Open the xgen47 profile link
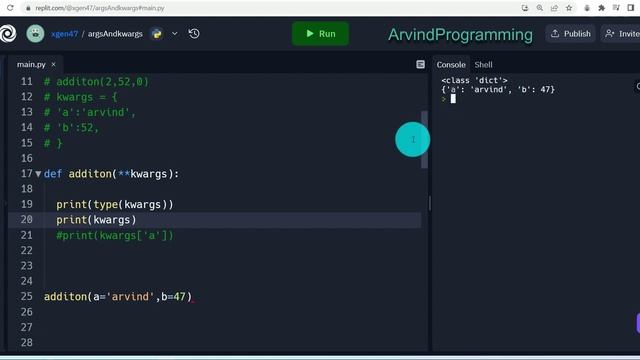 point(64,34)
